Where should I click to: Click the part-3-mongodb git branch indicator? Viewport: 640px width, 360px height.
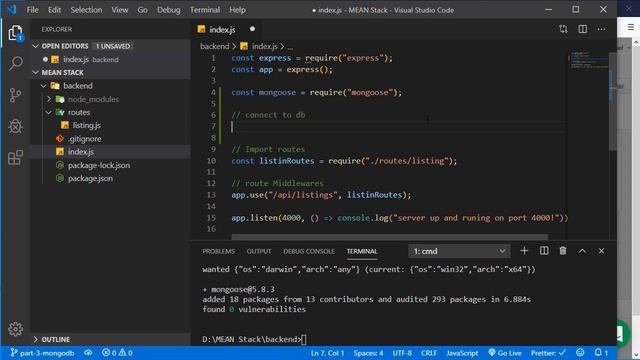(42, 353)
